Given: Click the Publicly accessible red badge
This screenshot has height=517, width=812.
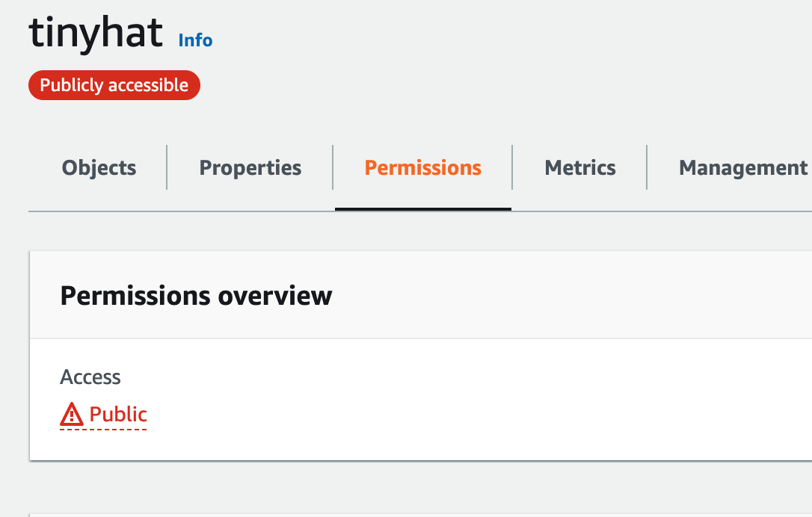Looking at the screenshot, I should pyautogui.click(x=114, y=85).
